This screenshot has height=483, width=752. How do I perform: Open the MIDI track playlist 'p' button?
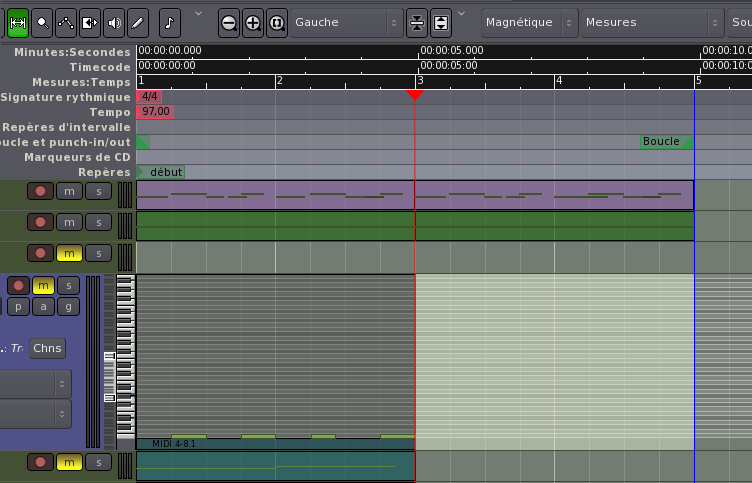click(18, 306)
